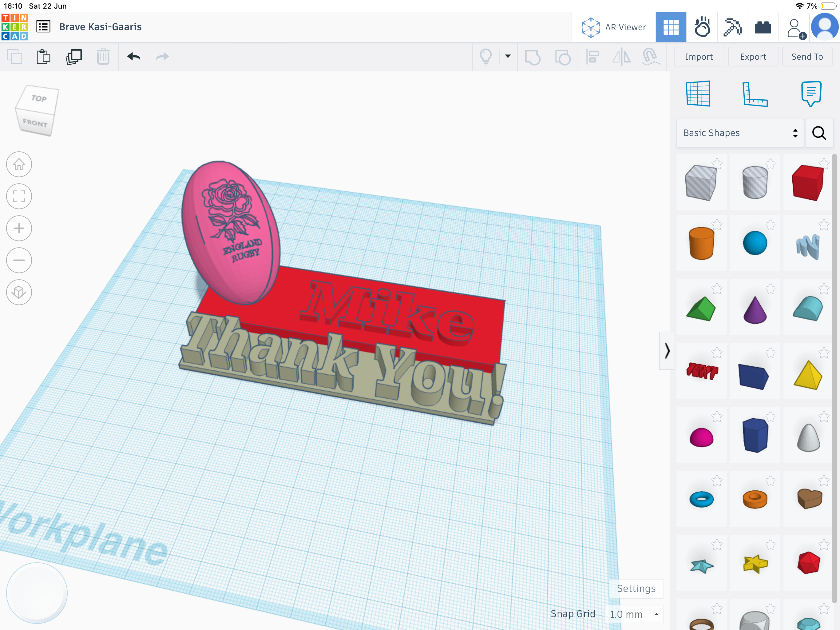The width and height of the screenshot is (840, 630).
Task: Click the Duplicate and repeat icon
Action: tap(74, 57)
